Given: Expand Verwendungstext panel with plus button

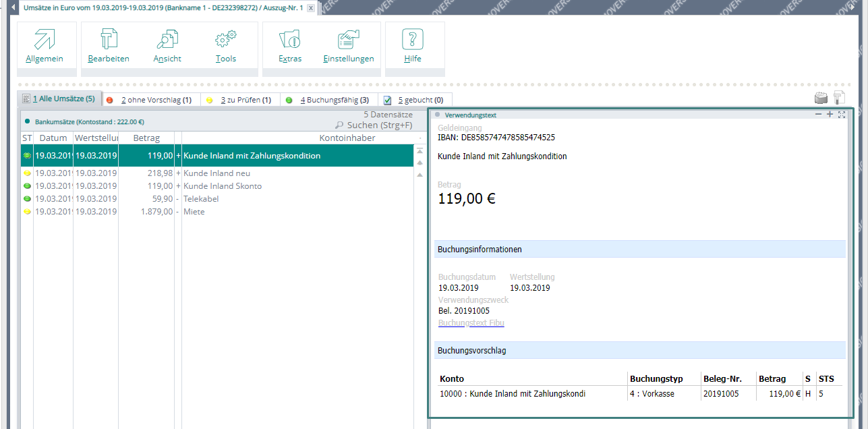Looking at the screenshot, I should [830, 115].
